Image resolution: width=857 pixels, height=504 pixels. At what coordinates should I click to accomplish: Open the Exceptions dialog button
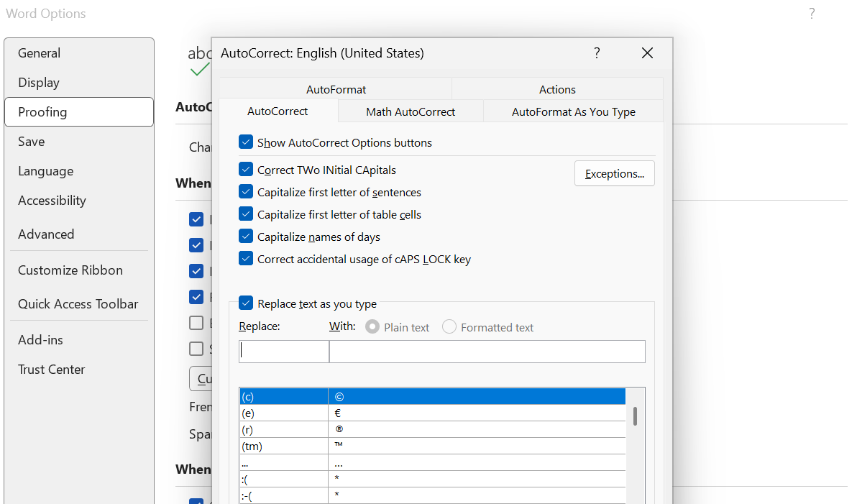(614, 173)
